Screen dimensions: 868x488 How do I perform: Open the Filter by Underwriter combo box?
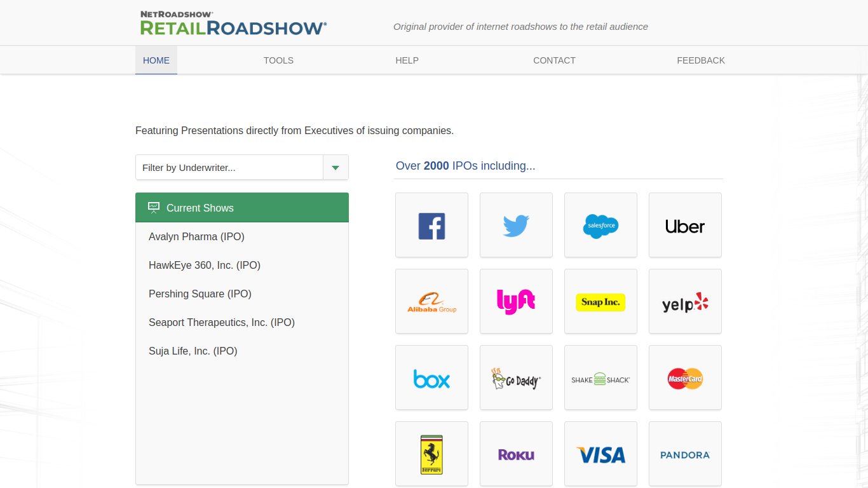pos(242,167)
